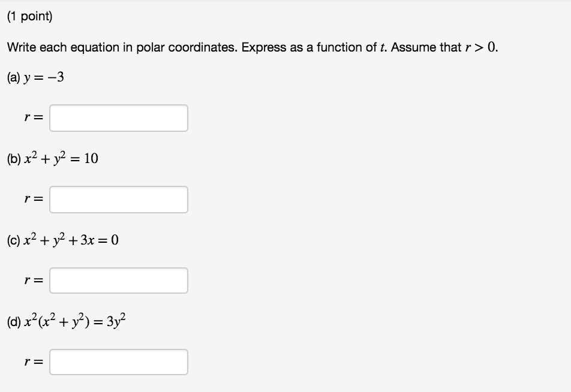
Task: Click the part (a) label
Action: 13,77
